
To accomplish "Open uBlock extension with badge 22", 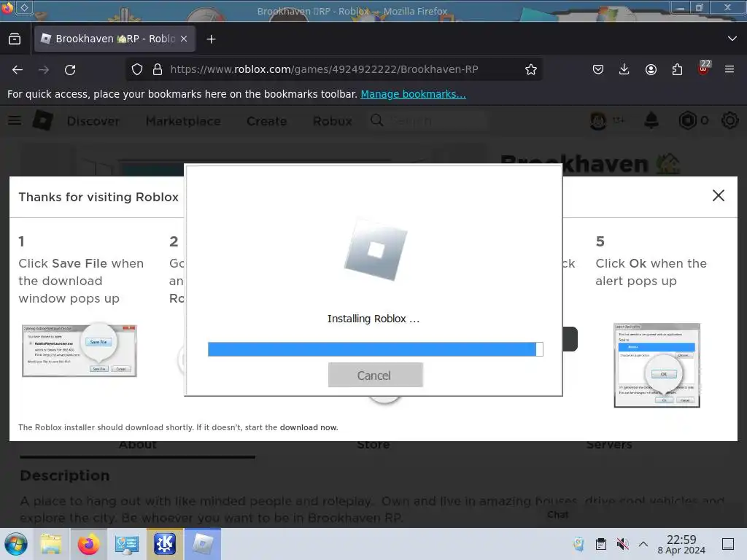I will coord(704,69).
